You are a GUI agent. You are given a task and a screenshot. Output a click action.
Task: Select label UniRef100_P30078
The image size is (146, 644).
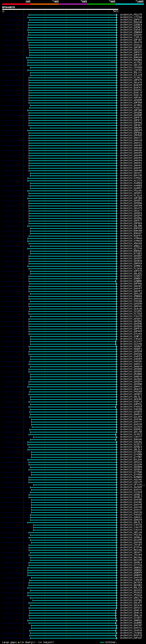(131, 316)
